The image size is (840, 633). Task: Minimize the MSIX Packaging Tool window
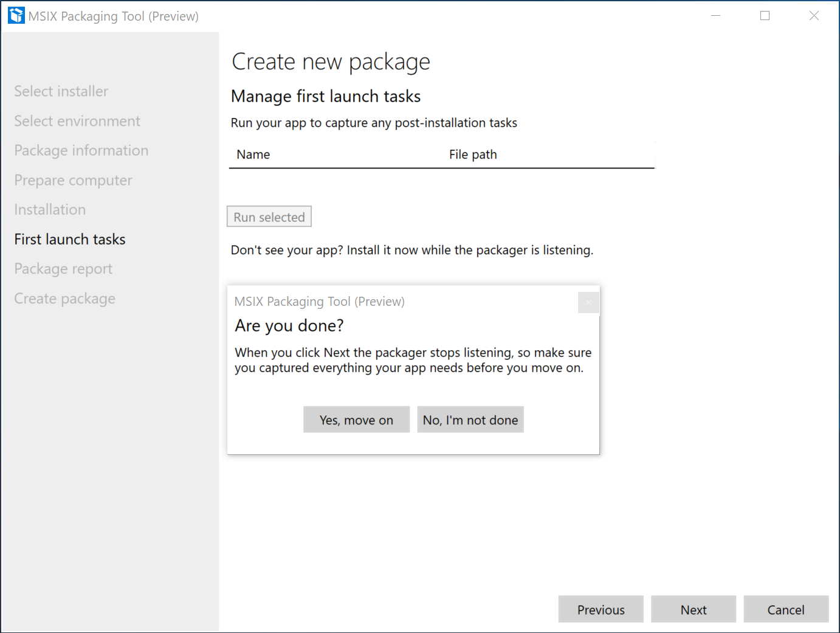pos(716,16)
